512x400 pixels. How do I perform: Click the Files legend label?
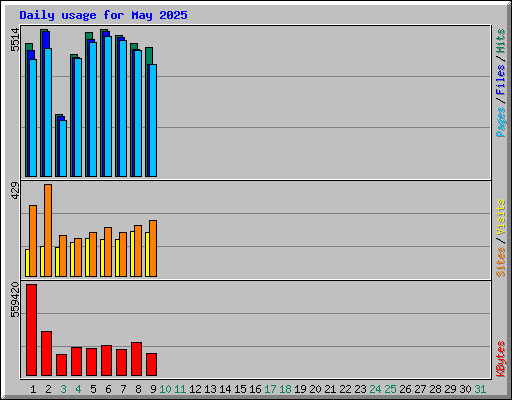pos(500,80)
